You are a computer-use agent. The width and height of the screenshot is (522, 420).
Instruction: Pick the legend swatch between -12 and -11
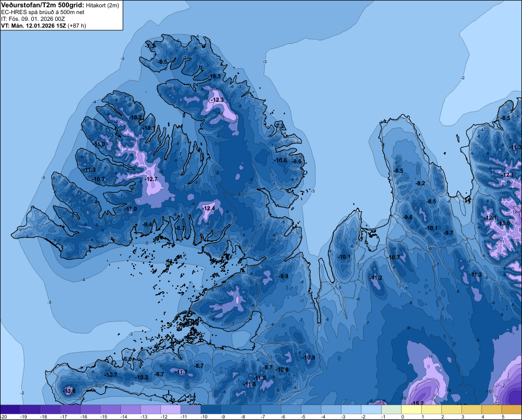coord(171,410)
